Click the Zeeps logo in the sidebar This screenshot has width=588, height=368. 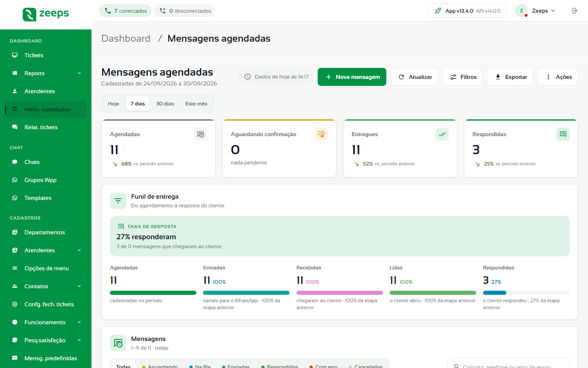[x=46, y=14]
